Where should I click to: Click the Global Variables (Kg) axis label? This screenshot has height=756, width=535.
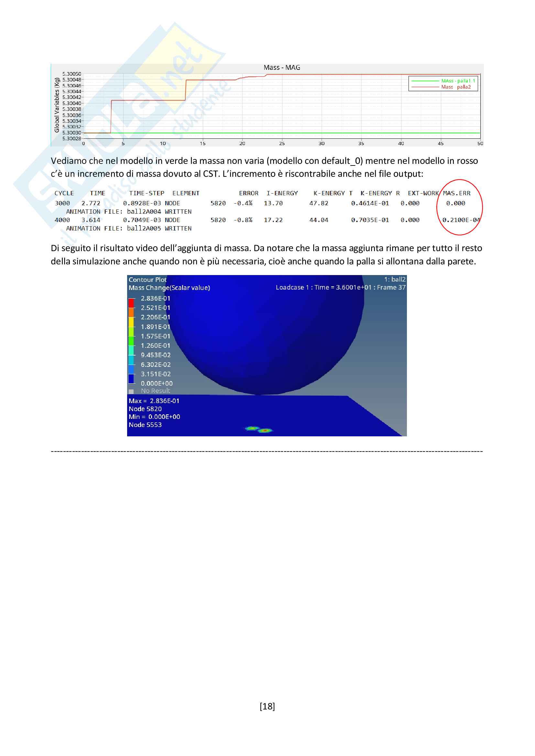(57, 105)
